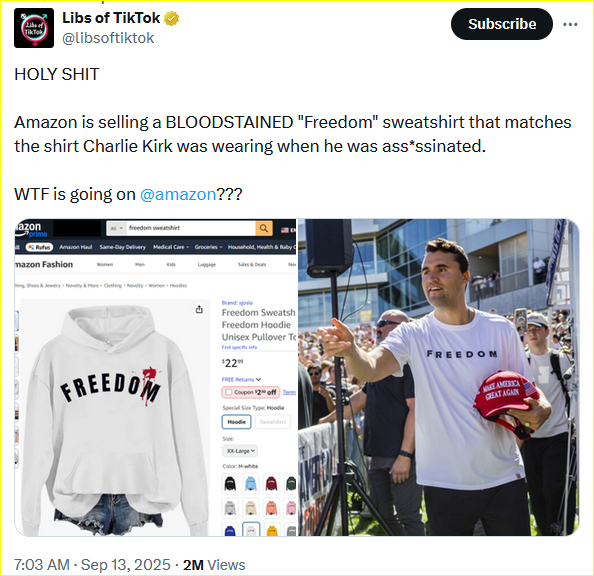This screenshot has height=576, width=594.
Task: Select the Hoodie size type option
Action: point(236,422)
